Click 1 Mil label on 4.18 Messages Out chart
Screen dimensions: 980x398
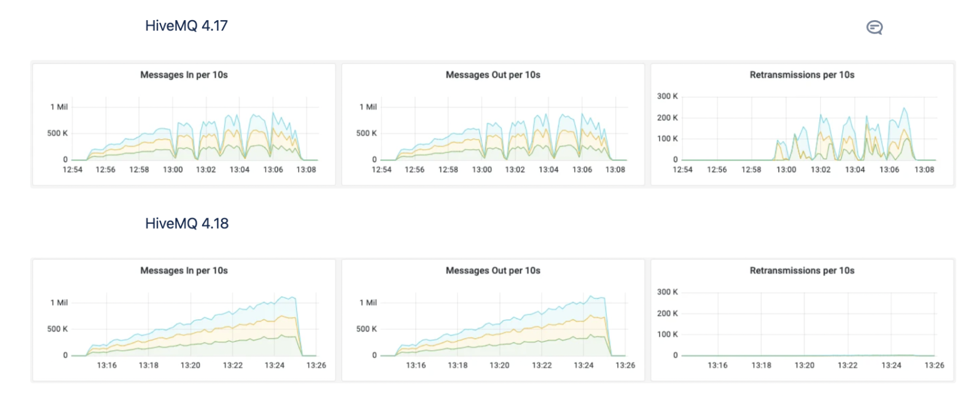pos(368,303)
